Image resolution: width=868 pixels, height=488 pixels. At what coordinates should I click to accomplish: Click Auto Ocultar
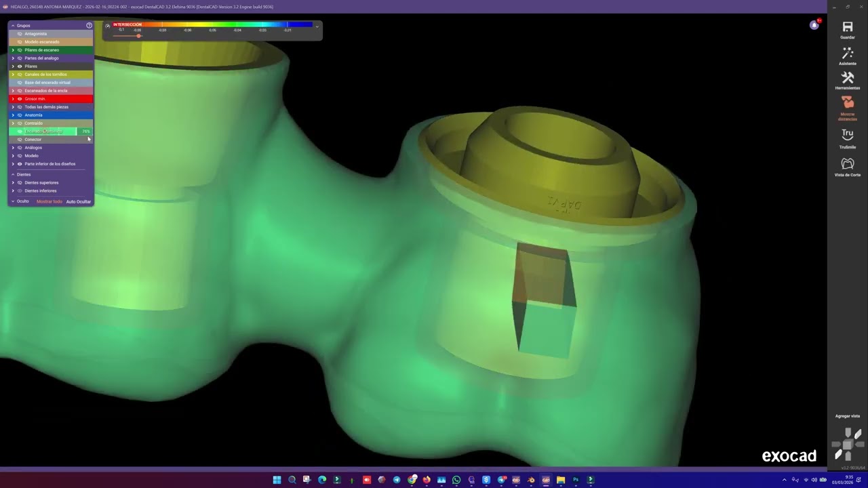(x=79, y=201)
